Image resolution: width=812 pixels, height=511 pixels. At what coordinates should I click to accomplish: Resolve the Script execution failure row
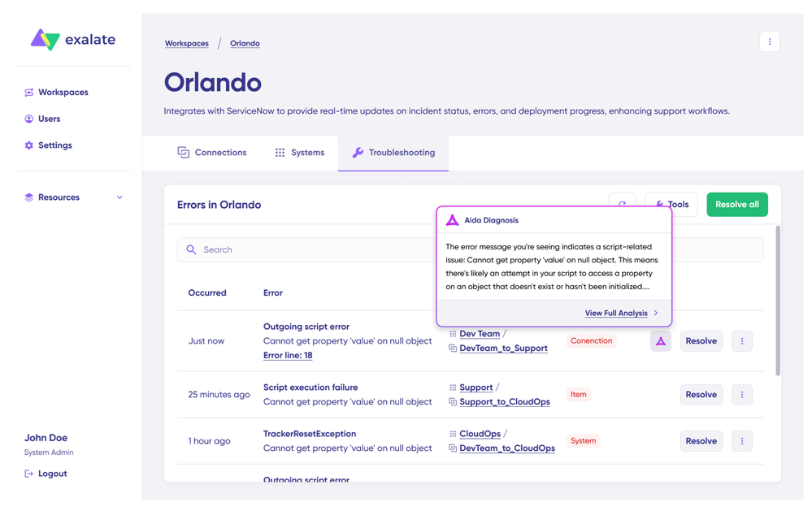(701, 395)
